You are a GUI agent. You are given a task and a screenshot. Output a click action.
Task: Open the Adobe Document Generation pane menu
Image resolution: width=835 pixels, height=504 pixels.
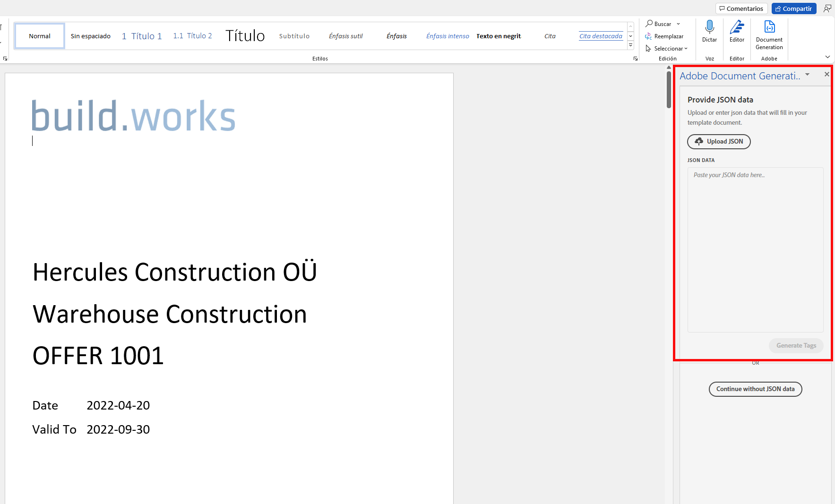tap(807, 75)
